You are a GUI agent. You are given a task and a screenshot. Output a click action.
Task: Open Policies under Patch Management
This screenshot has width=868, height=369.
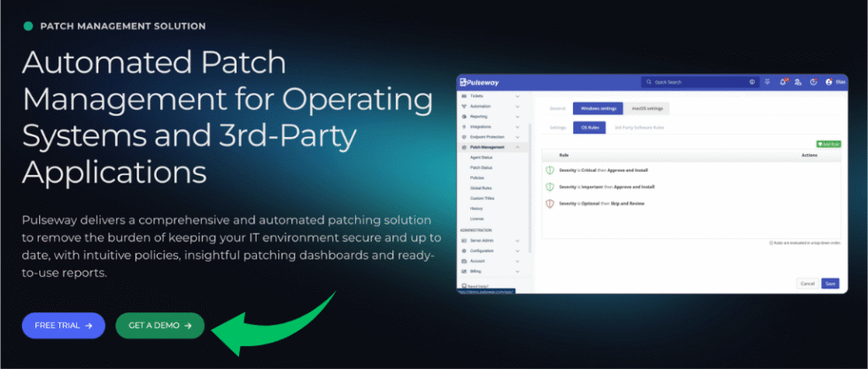point(477,178)
